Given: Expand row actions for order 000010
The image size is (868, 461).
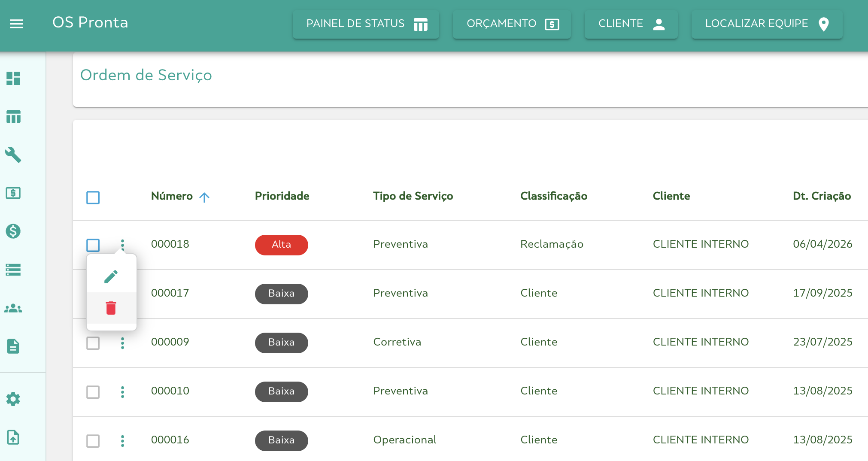Looking at the screenshot, I should pos(123,392).
